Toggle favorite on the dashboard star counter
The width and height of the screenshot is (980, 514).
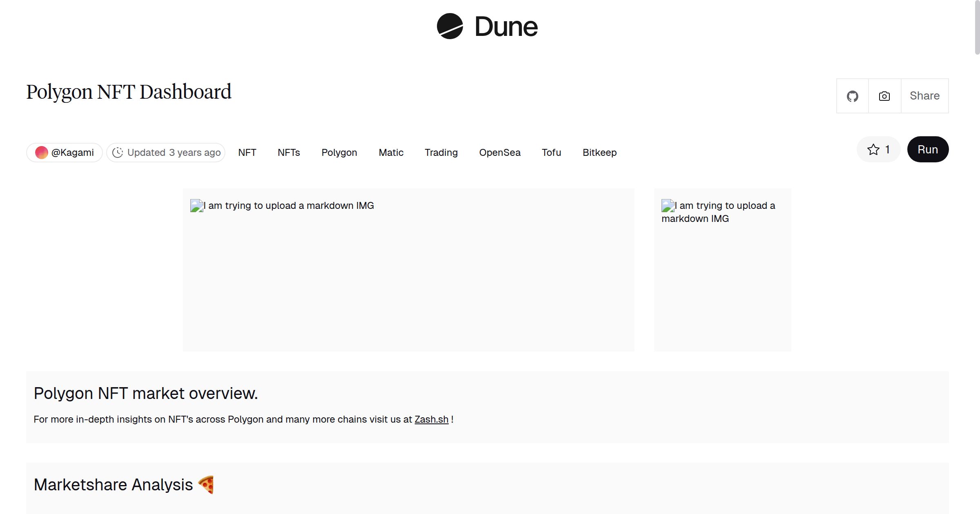point(878,149)
